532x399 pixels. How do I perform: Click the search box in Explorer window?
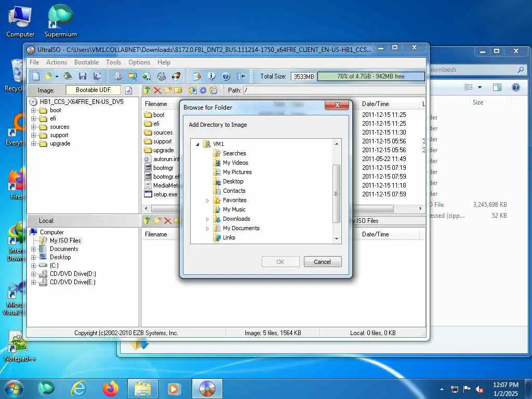point(478,70)
